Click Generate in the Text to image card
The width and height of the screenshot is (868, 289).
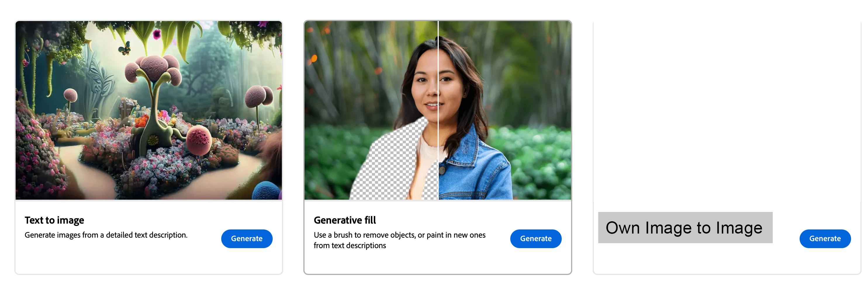pyautogui.click(x=247, y=238)
